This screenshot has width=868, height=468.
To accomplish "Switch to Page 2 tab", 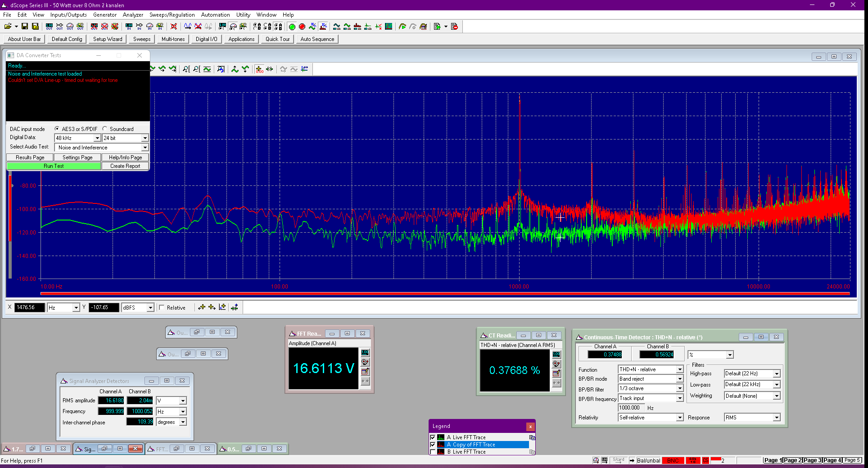I will 792,460.
